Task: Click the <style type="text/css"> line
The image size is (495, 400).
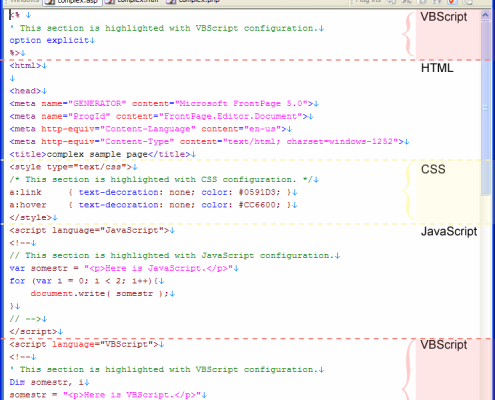Action: click(x=70, y=167)
